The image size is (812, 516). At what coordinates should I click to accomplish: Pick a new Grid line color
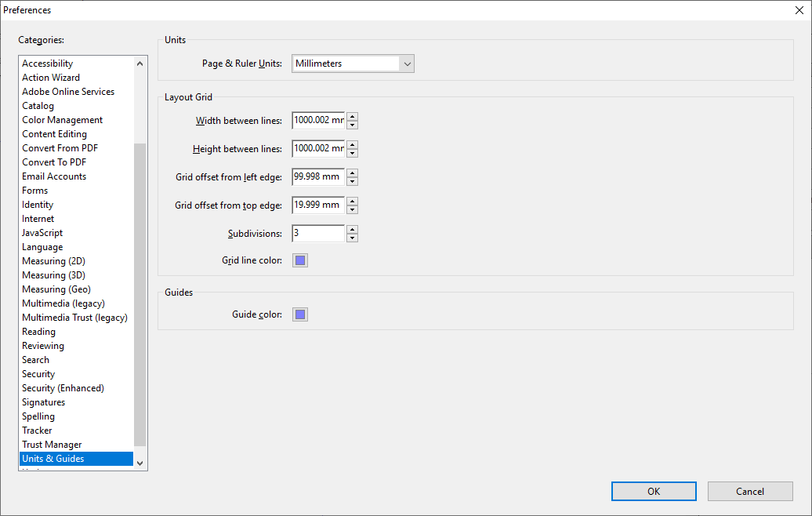(x=300, y=260)
